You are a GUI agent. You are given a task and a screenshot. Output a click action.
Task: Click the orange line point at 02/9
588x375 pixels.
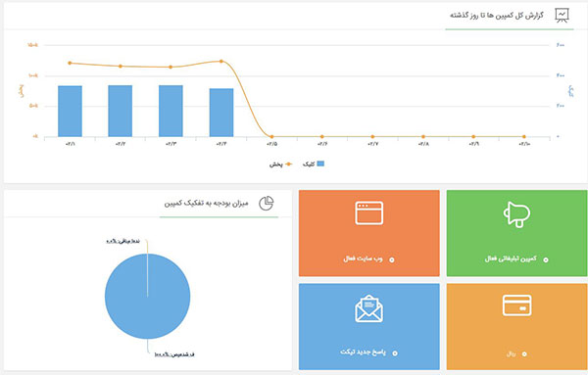click(x=473, y=137)
